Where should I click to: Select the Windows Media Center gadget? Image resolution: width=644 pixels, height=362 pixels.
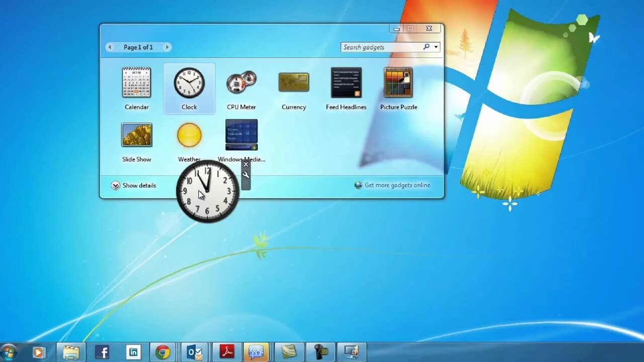click(242, 135)
